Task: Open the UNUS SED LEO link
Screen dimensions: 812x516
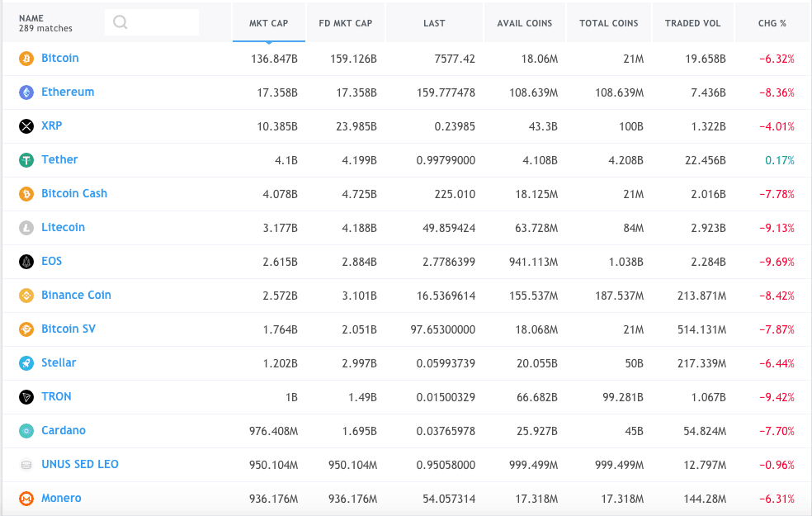Action: click(80, 464)
